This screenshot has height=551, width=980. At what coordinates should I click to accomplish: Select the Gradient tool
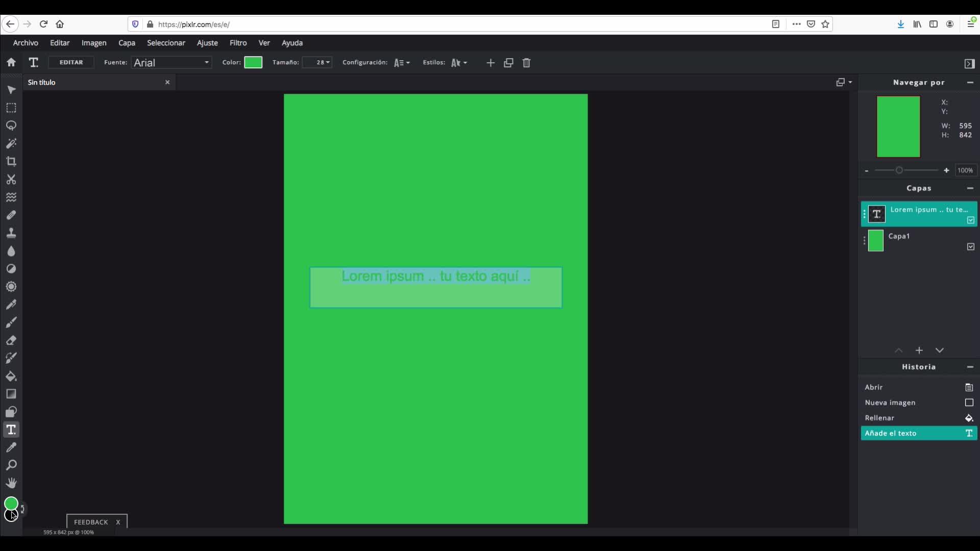[x=11, y=394]
